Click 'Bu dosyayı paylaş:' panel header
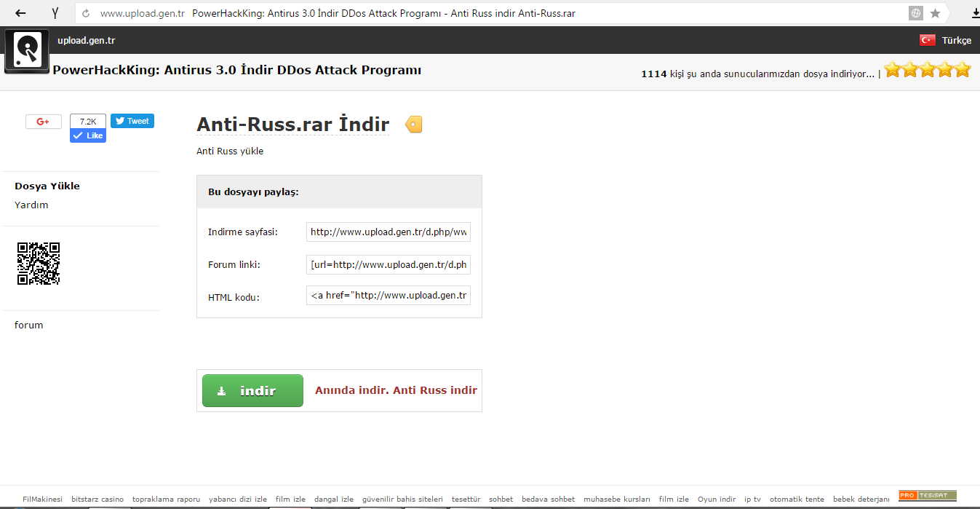This screenshot has width=980, height=509. pos(339,192)
